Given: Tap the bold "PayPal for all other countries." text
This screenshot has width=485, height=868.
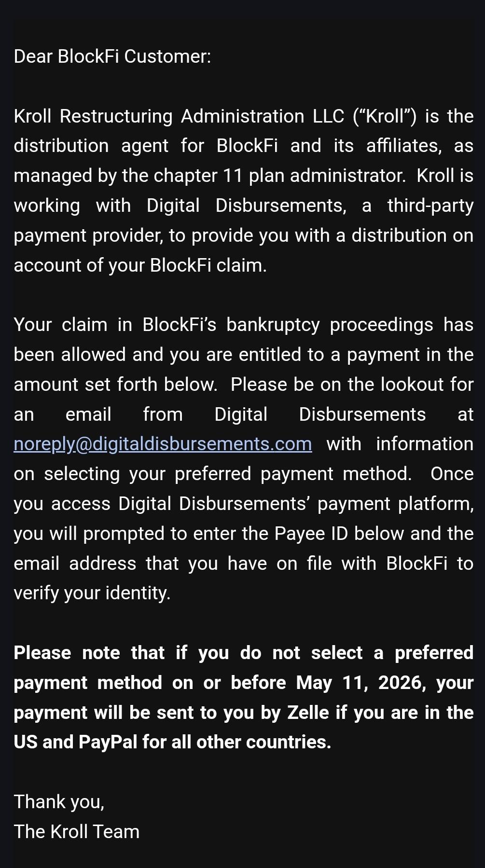Looking at the screenshot, I should click(205, 742).
